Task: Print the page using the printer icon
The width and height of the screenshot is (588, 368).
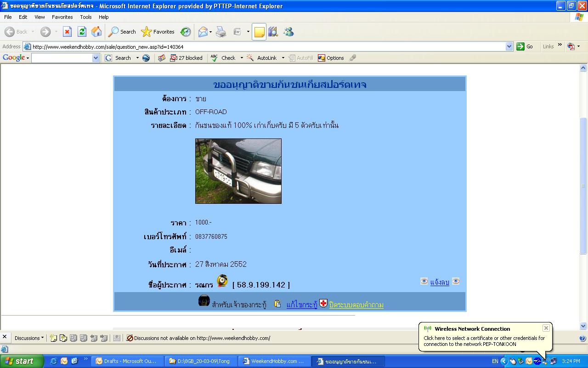Action: pyautogui.click(x=221, y=32)
